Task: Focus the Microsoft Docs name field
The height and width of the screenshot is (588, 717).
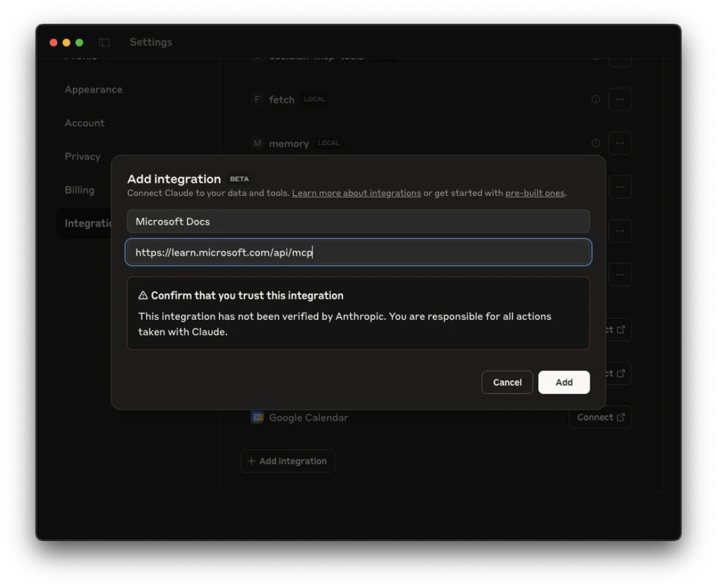Action: click(x=358, y=221)
